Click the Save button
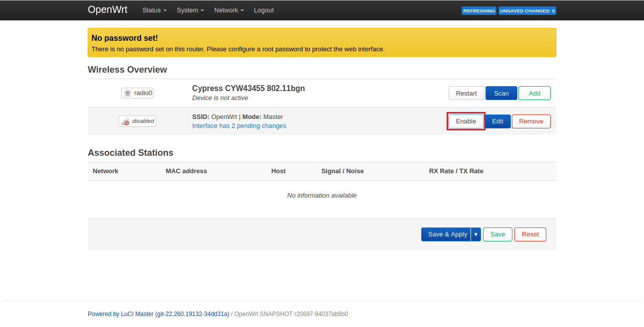 497,234
